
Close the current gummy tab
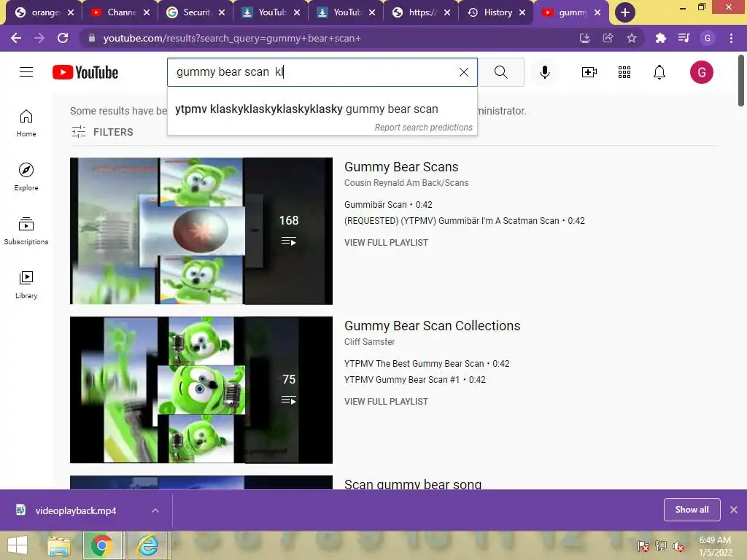[597, 12]
